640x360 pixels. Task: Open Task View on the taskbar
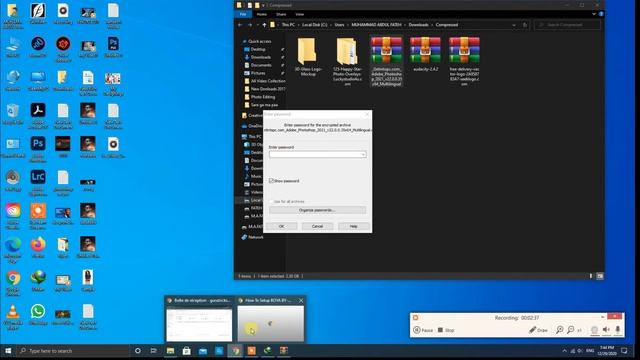[x=153, y=351]
